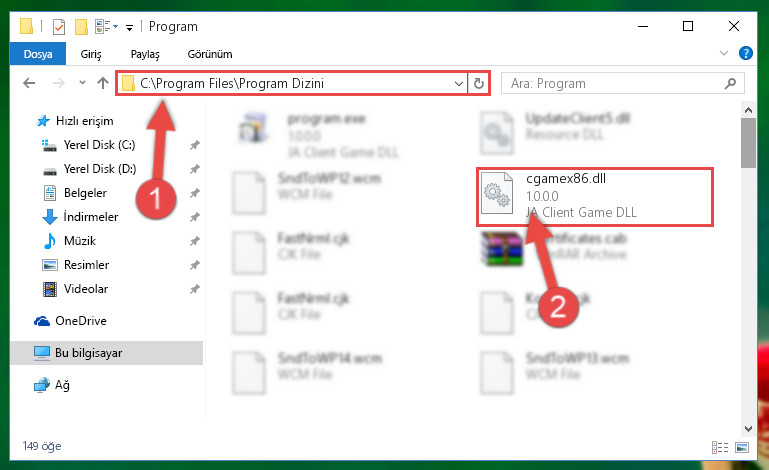Switch to the Görünüm tab
This screenshot has height=470, width=769.
[x=210, y=54]
